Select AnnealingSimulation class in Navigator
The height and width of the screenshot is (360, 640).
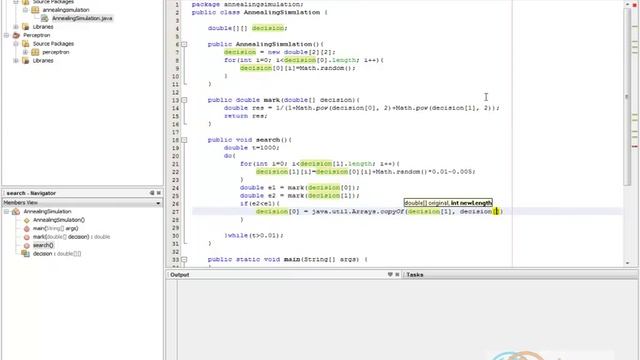coord(47,211)
